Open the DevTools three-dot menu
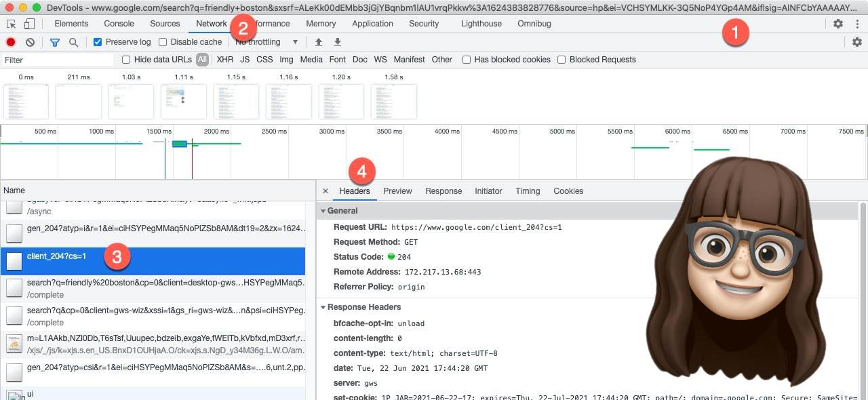Image resolution: width=868 pixels, height=400 pixels. (x=857, y=24)
